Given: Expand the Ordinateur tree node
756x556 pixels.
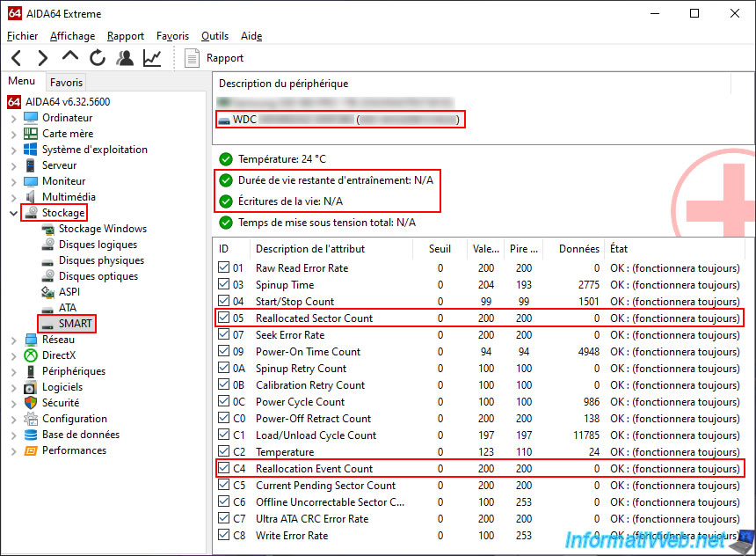Looking at the screenshot, I should click(x=13, y=118).
